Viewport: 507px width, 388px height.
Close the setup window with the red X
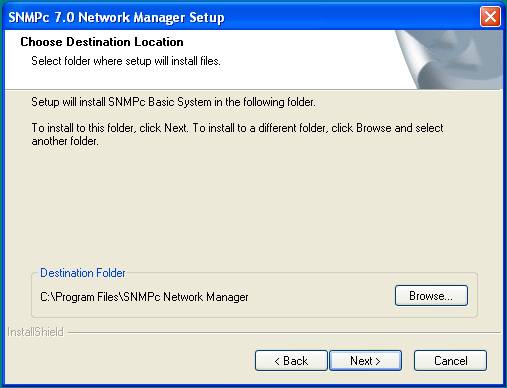490,16
